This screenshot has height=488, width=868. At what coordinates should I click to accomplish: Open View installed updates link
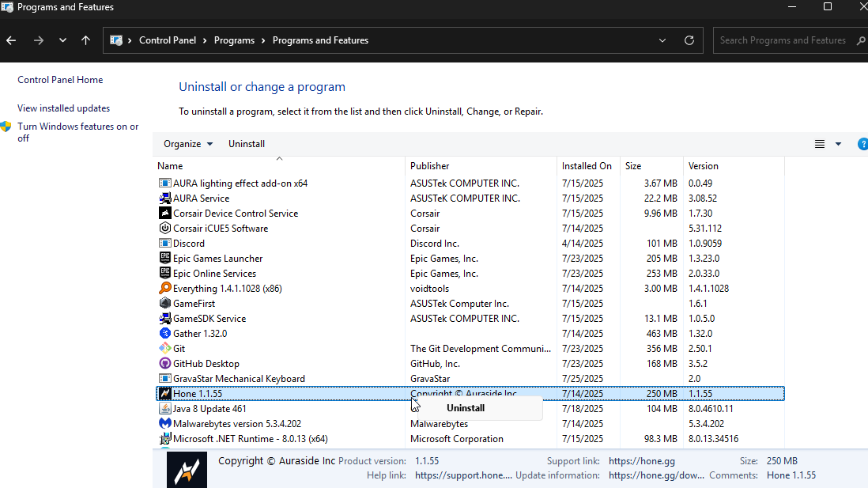pyautogui.click(x=64, y=108)
